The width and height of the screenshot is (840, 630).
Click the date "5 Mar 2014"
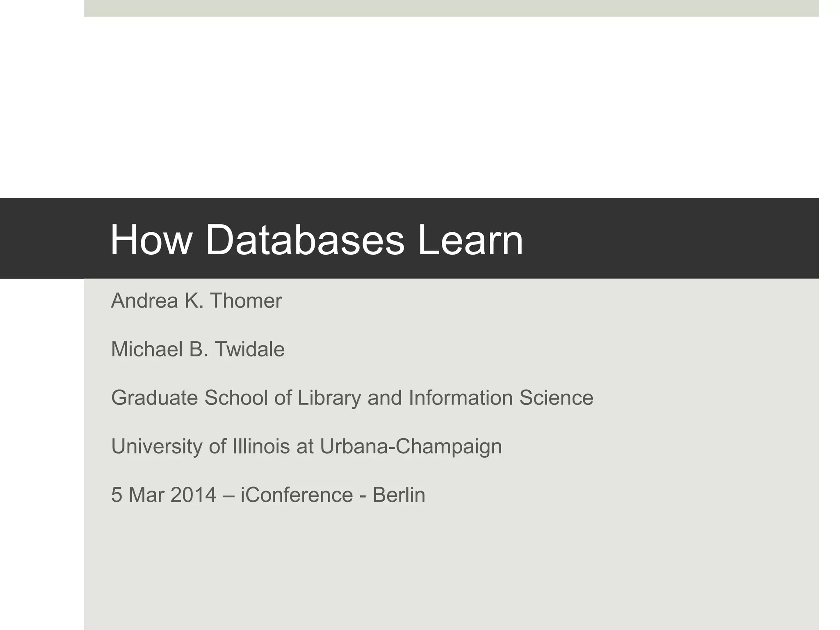163,495
